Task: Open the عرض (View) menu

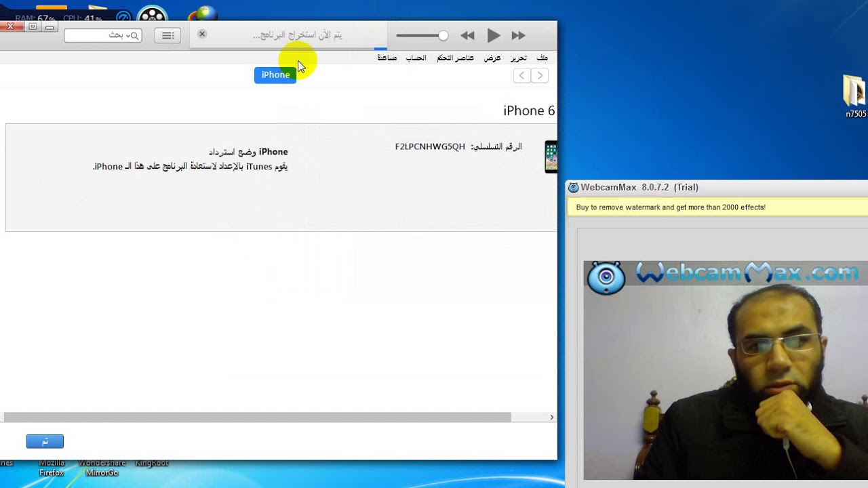Action: click(492, 58)
